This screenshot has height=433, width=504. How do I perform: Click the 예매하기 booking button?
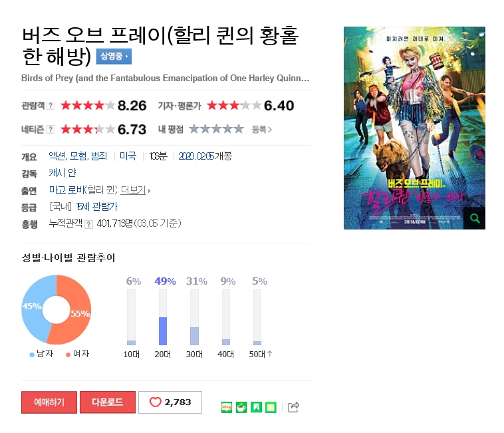[49, 402]
